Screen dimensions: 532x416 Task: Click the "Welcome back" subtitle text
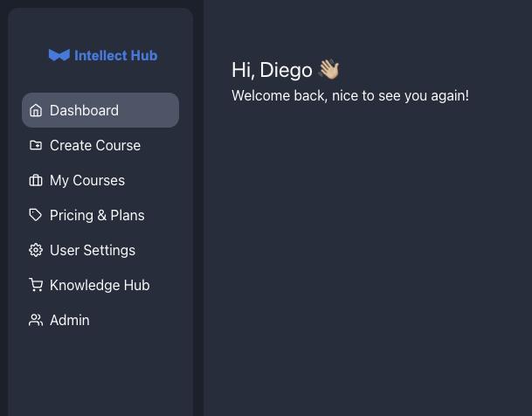pos(350,94)
